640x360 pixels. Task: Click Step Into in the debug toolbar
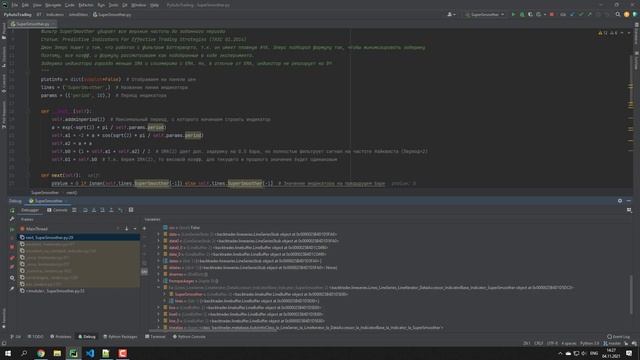94,210
